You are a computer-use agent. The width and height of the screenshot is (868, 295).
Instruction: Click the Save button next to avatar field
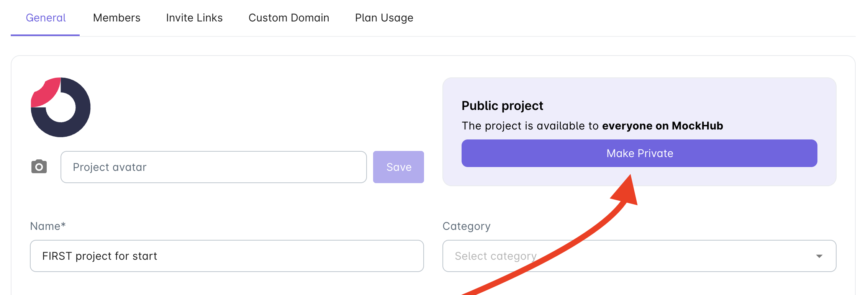pyautogui.click(x=398, y=167)
